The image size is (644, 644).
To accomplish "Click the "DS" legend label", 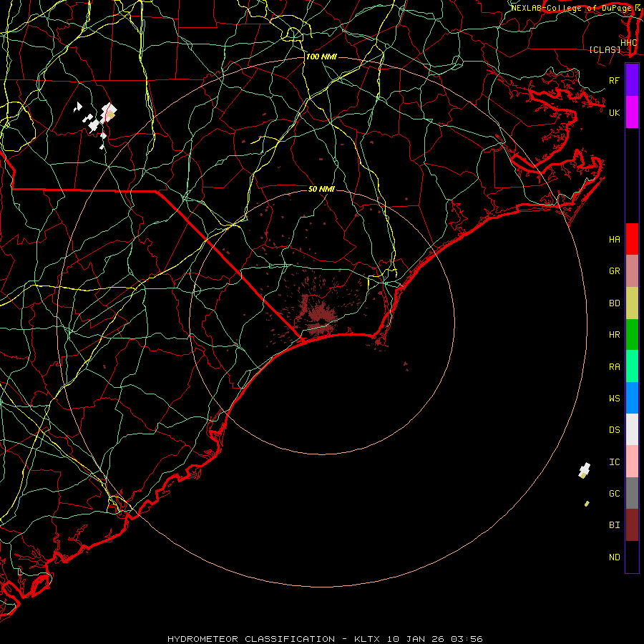I will tap(614, 430).
